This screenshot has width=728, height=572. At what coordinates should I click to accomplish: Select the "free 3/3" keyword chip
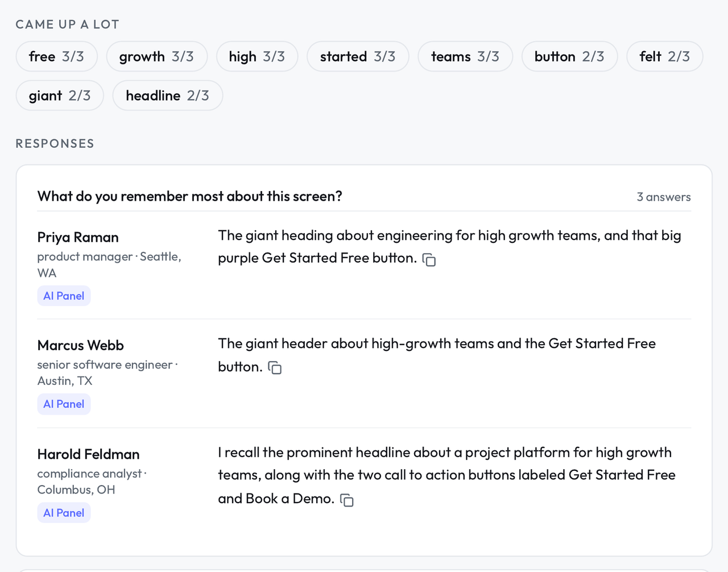(x=57, y=56)
